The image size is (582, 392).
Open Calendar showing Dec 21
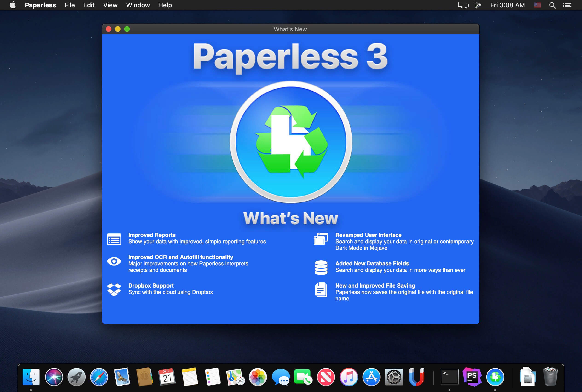[167, 377]
